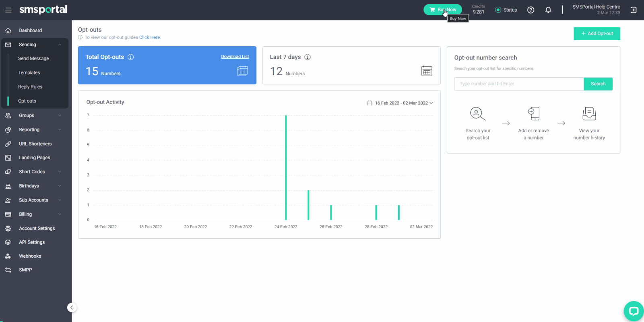
Task: Click the Sending envelope icon
Action: point(8,45)
